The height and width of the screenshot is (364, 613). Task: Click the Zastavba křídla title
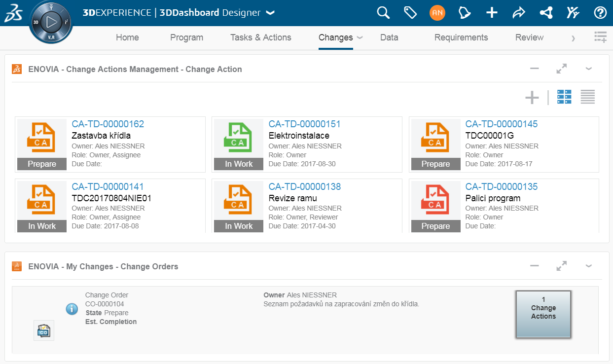point(101,136)
